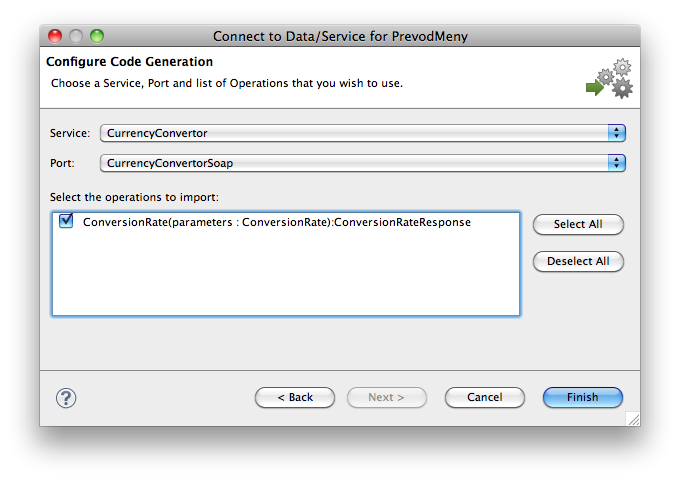The image size is (680, 481).
Task: Click the gray minimize window button
Action: 76,36
